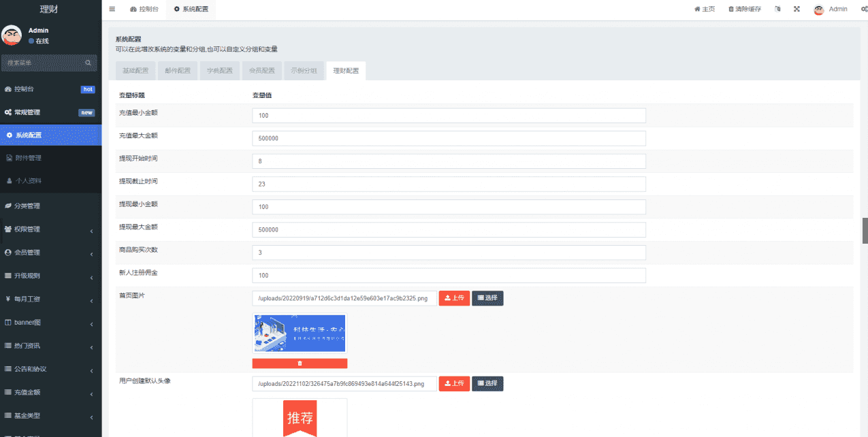Click the page vertical scrollbar thumb
The image size is (868, 437).
pyautogui.click(x=865, y=231)
